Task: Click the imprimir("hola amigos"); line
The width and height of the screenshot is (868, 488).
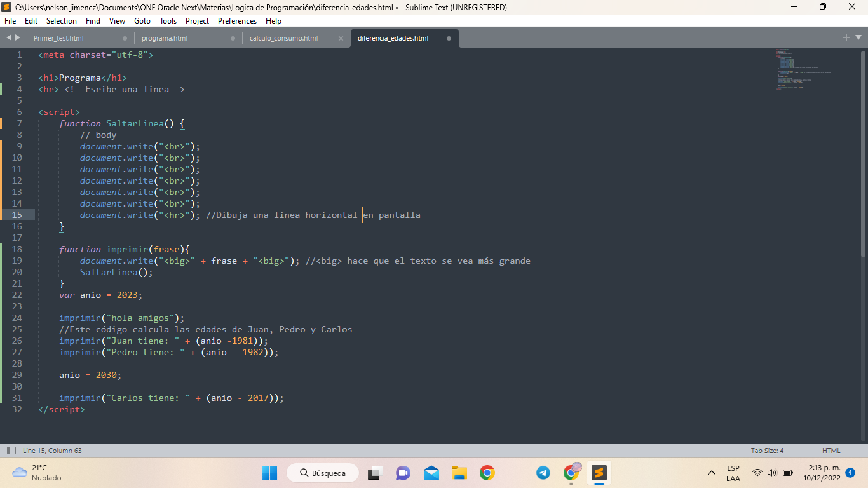Action: click(122, 318)
